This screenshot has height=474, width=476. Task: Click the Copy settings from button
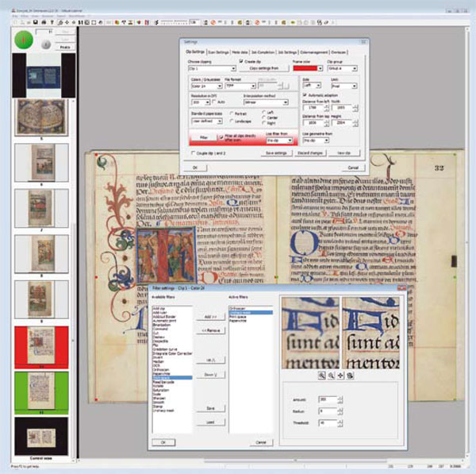[264, 68]
